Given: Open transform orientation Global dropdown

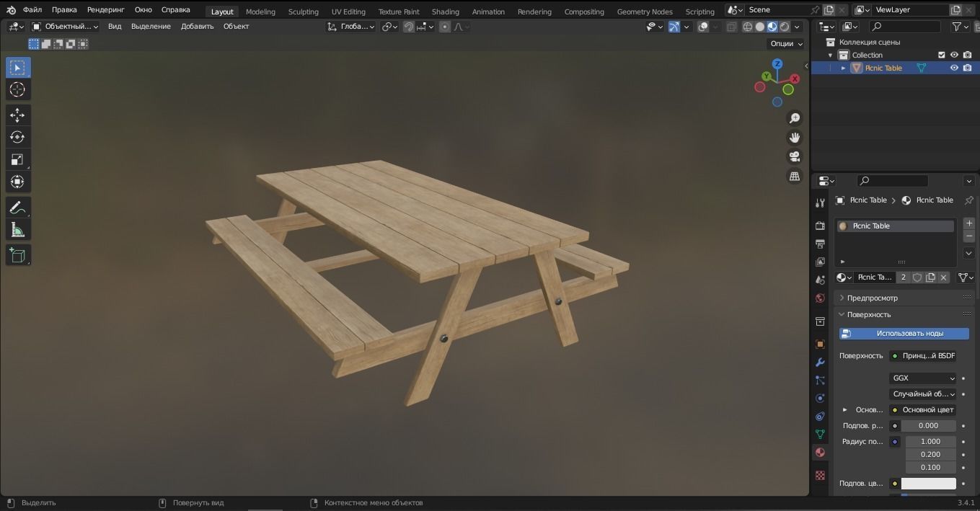Looking at the screenshot, I should 351,27.
